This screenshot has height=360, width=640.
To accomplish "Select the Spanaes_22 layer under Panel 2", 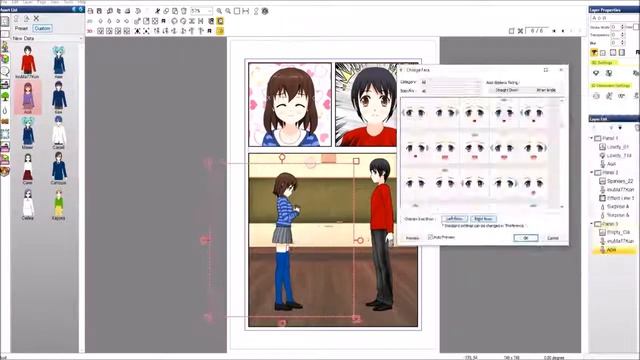I will tap(616, 181).
